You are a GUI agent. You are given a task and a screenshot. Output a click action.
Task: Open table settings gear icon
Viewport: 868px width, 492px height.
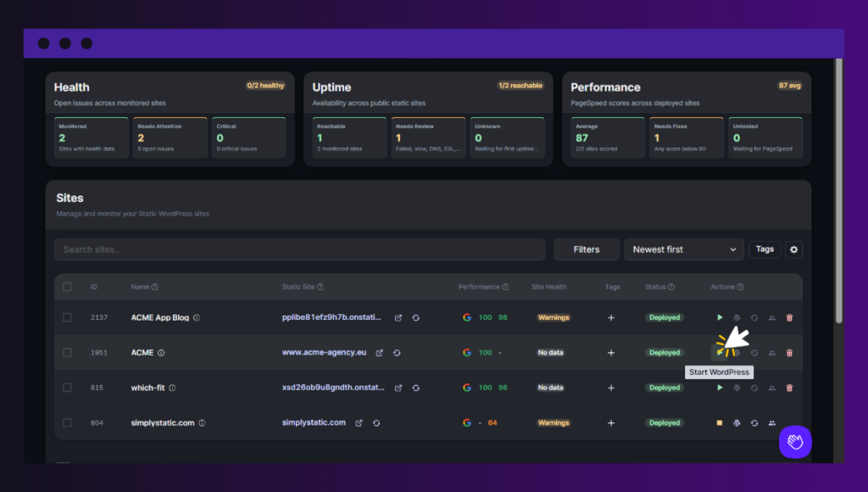(793, 249)
